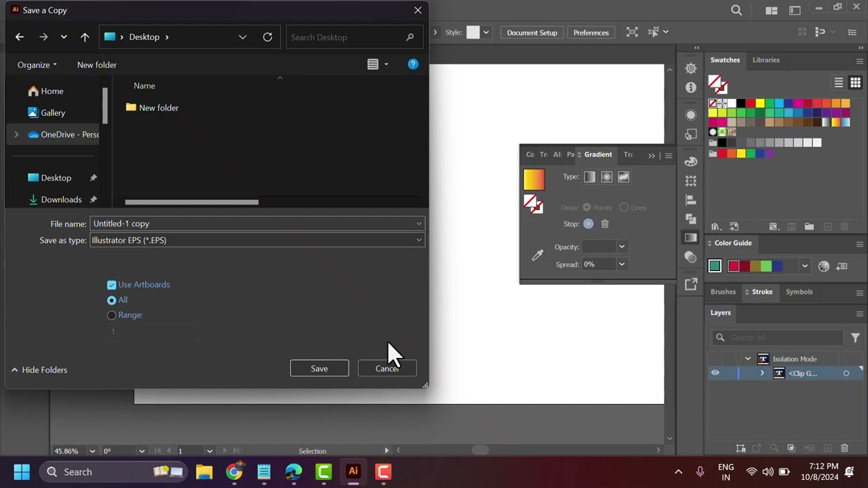The height and width of the screenshot is (488, 868).
Task: Open the Transparency panel icon
Action: (691, 257)
